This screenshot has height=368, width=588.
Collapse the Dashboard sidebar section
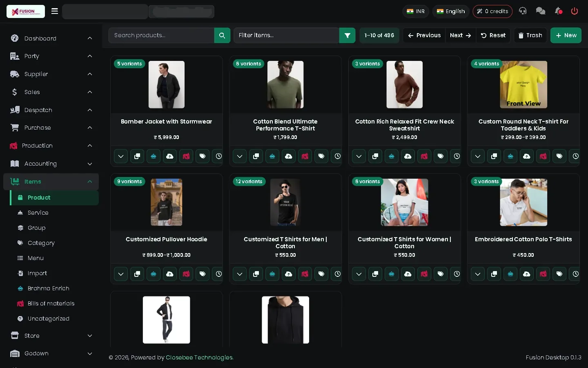pos(51,38)
